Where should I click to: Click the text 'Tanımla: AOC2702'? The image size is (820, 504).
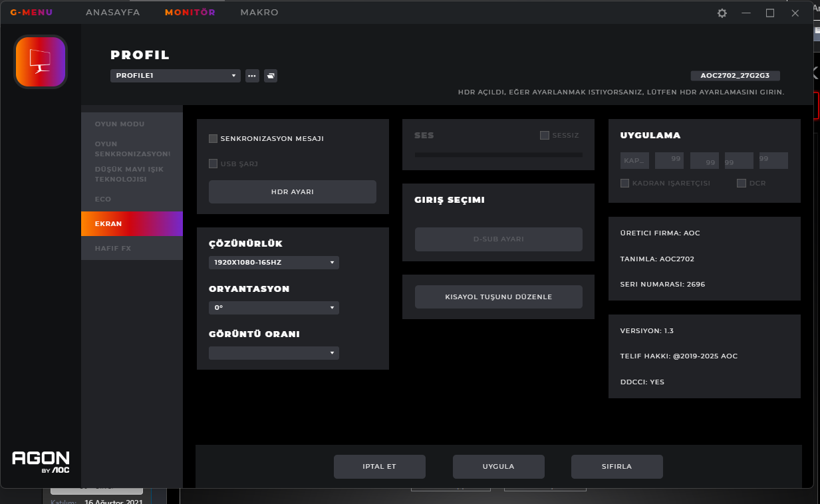pos(657,259)
